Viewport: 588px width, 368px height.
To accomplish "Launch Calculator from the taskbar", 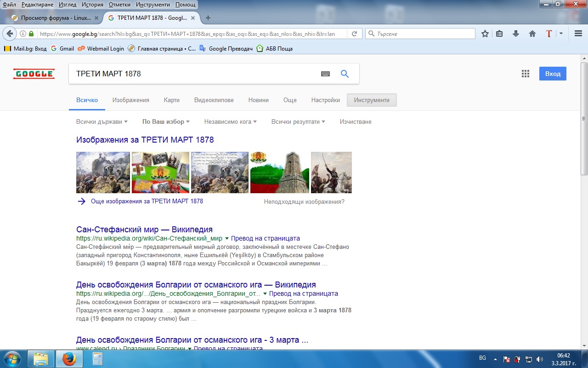I will (x=97, y=359).
